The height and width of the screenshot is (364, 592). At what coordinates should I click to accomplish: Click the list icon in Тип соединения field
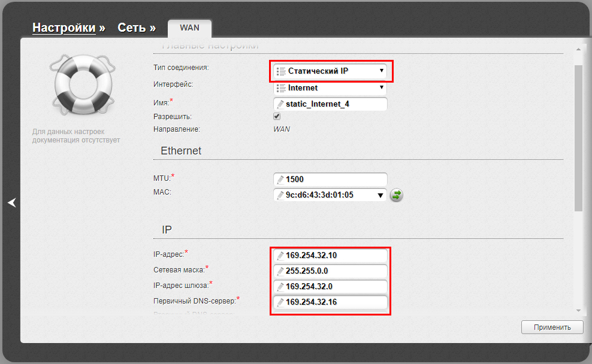coord(281,71)
